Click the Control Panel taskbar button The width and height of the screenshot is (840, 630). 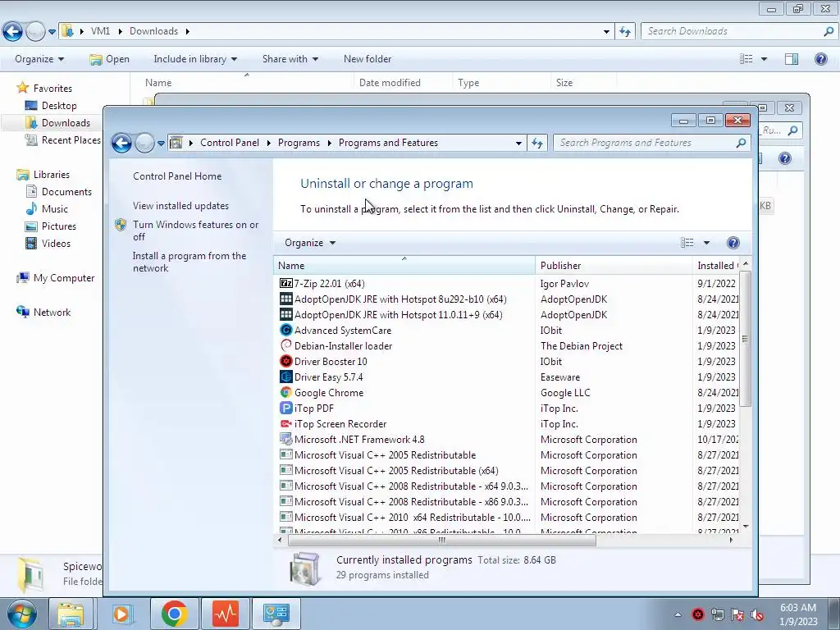pos(276,614)
